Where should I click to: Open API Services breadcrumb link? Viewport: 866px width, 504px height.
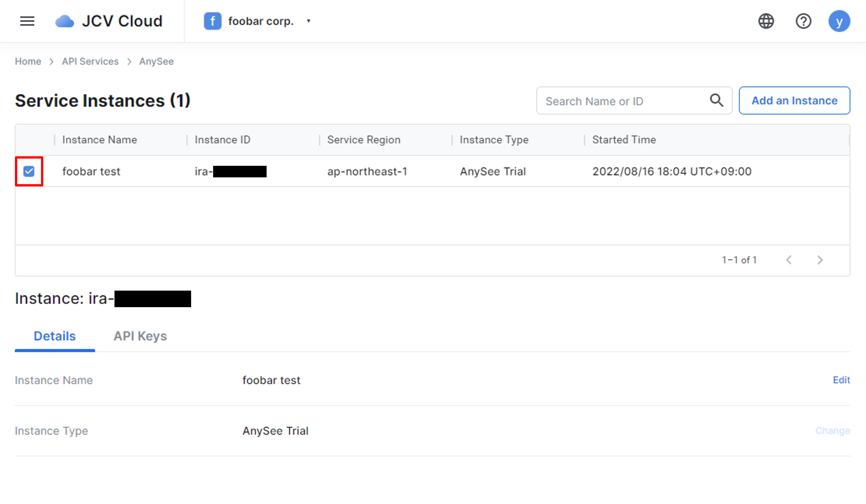pos(90,61)
